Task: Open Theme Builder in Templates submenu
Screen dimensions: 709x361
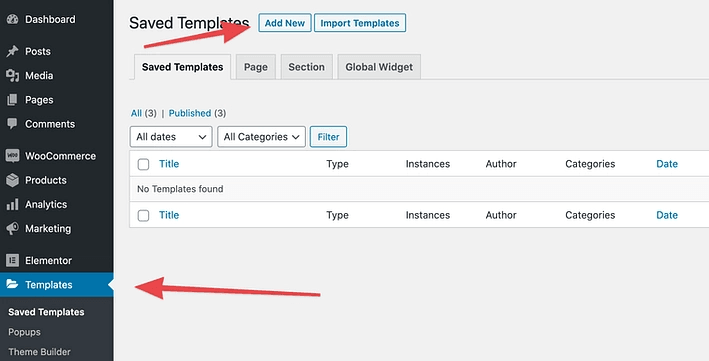Action: [x=39, y=352]
